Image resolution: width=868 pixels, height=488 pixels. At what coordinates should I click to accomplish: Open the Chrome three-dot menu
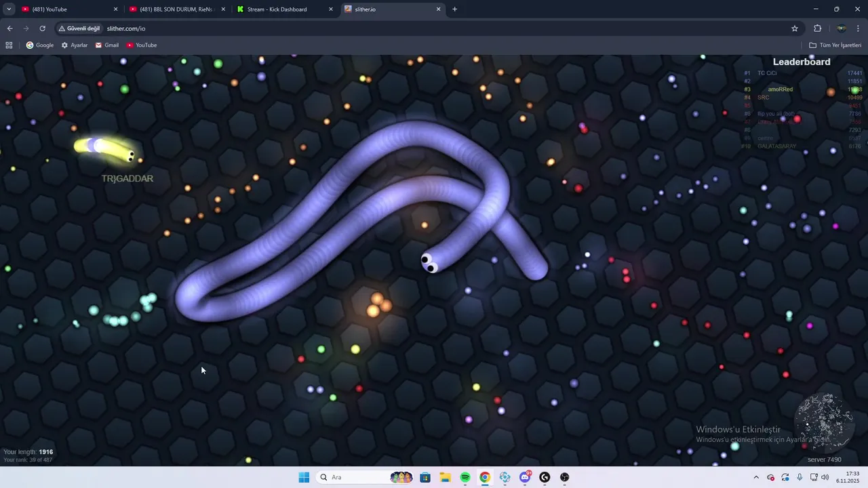(x=858, y=28)
